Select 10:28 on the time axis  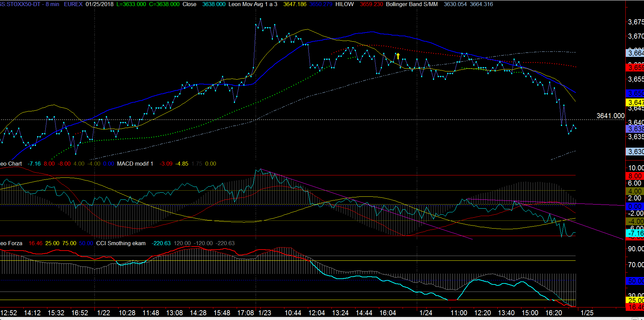pyautogui.click(x=127, y=313)
